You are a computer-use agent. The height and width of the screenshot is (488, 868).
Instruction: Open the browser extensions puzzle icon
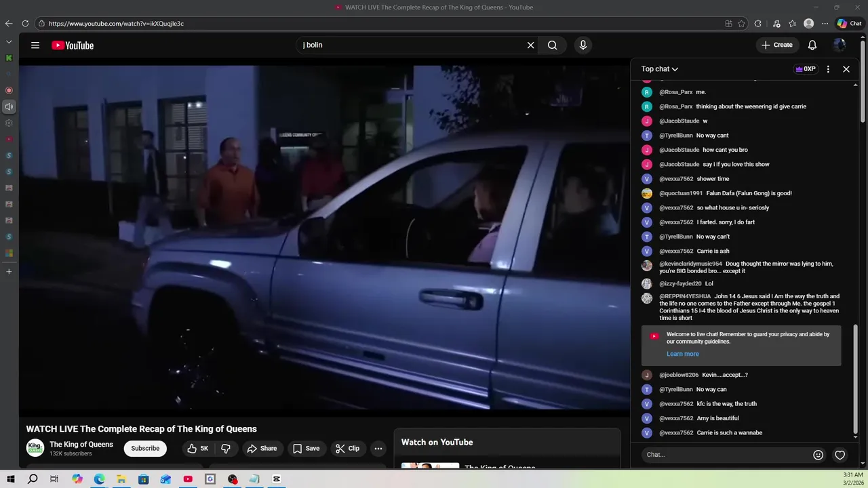pyautogui.click(x=757, y=24)
